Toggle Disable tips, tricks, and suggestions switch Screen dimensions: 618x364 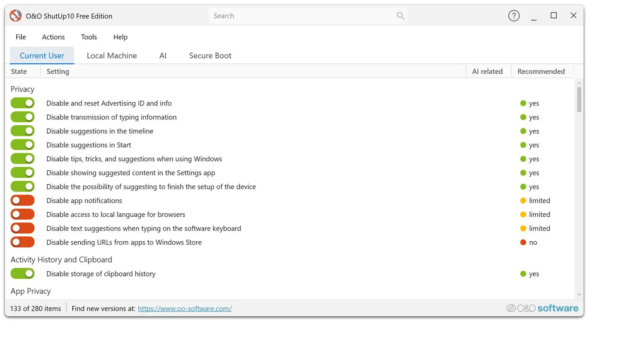pos(22,159)
